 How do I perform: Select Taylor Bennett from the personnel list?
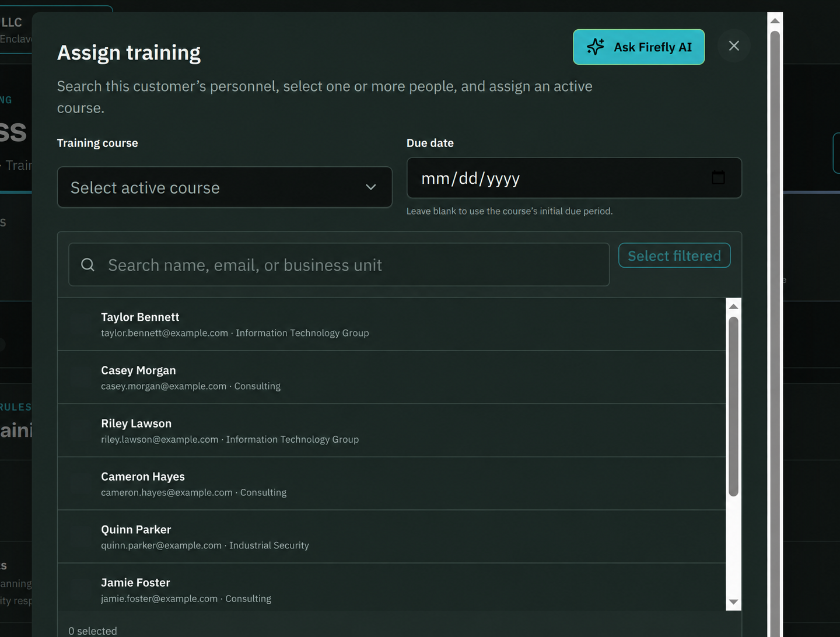(x=391, y=324)
